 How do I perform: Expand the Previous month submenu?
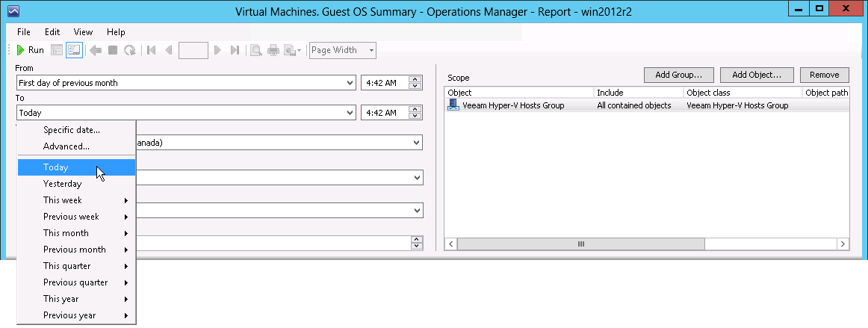tap(76, 250)
